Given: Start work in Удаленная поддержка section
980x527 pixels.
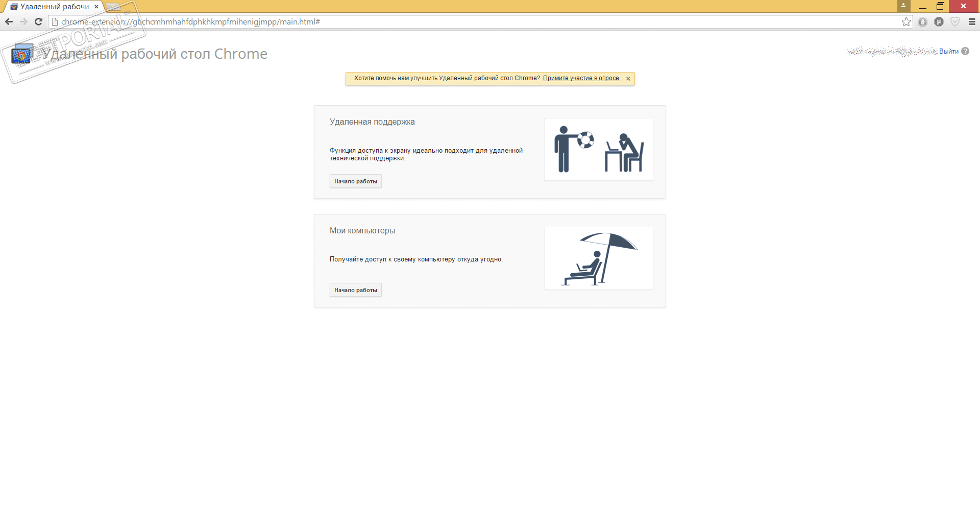Looking at the screenshot, I should click(356, 181).
